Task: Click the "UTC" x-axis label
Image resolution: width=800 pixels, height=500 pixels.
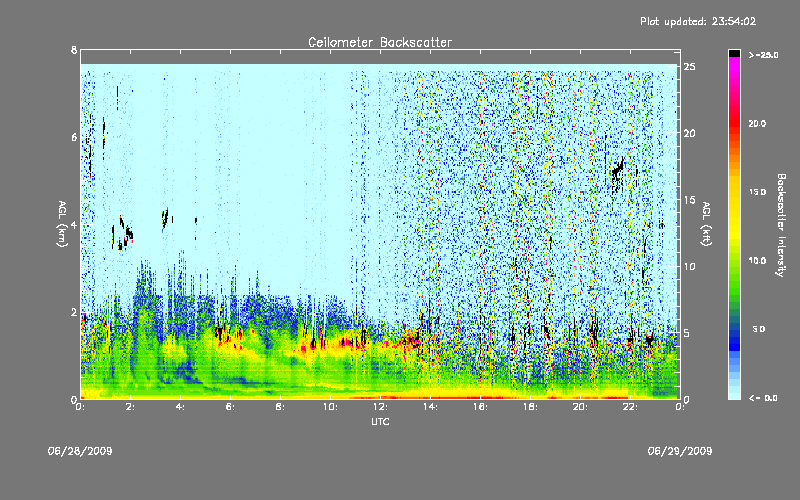Action: pyautogui.click(x=380, y=421)
